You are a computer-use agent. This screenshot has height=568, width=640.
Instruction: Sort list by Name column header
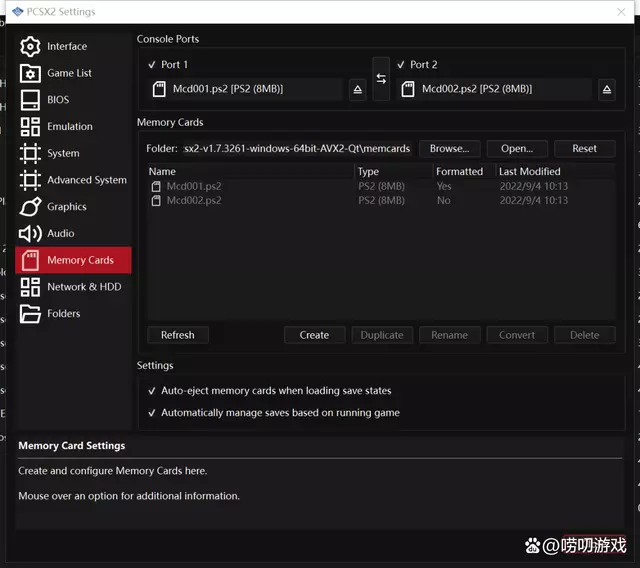[251, 172]
